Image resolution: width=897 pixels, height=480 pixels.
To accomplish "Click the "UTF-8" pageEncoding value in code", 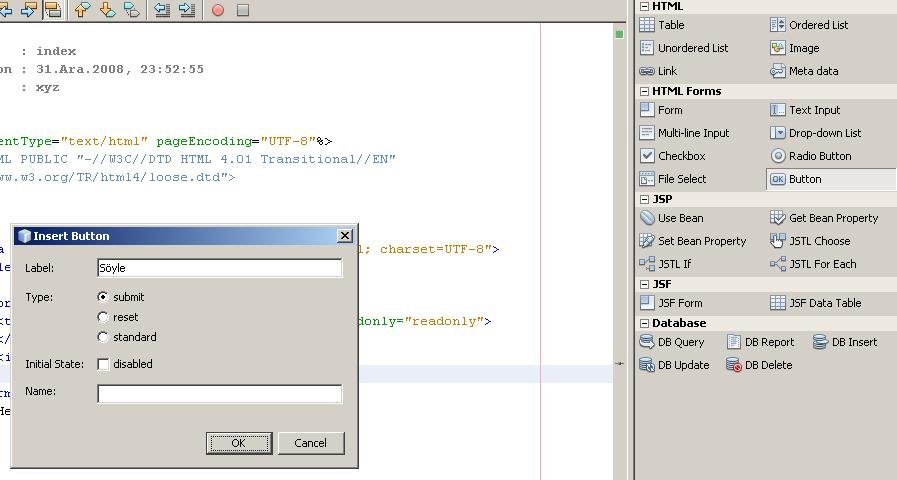I will coord(288,141).
